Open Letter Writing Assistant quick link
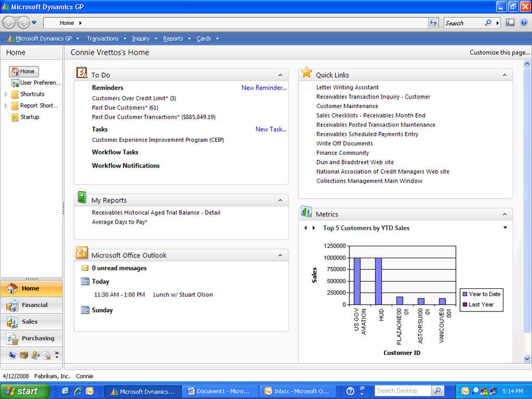Screen dimensions: 532x399 347,88
